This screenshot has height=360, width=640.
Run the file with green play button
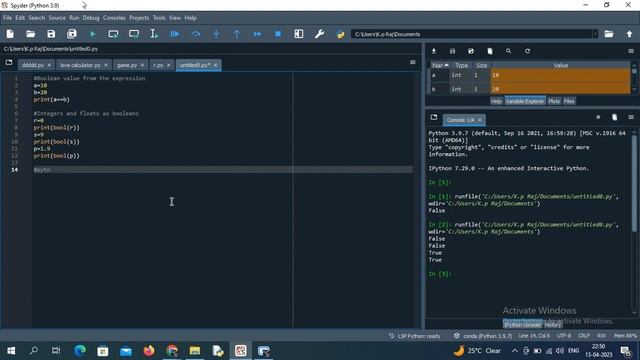click(x=93, y=34)
